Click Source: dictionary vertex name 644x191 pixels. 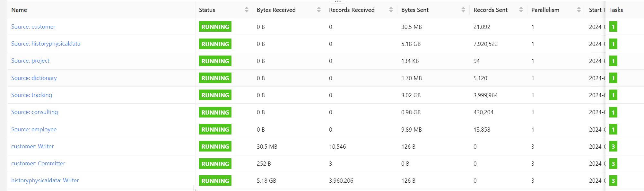[x=34, y=78]
